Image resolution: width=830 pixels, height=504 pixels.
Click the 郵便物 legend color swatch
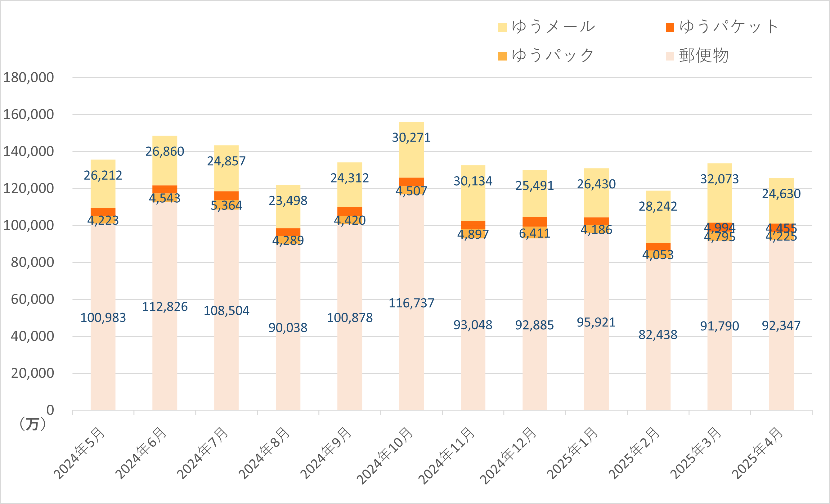click(670, 56)
